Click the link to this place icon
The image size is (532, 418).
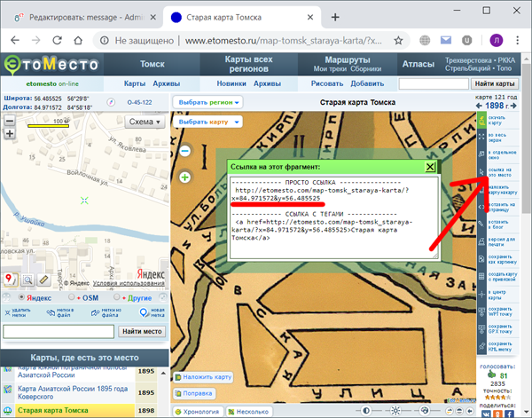[x=481, y=172]
